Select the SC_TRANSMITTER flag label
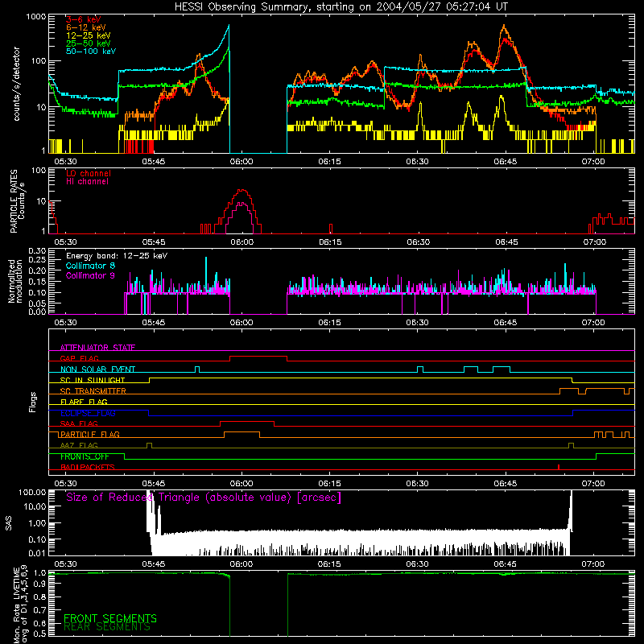644x644 pixels. (93, 391)
